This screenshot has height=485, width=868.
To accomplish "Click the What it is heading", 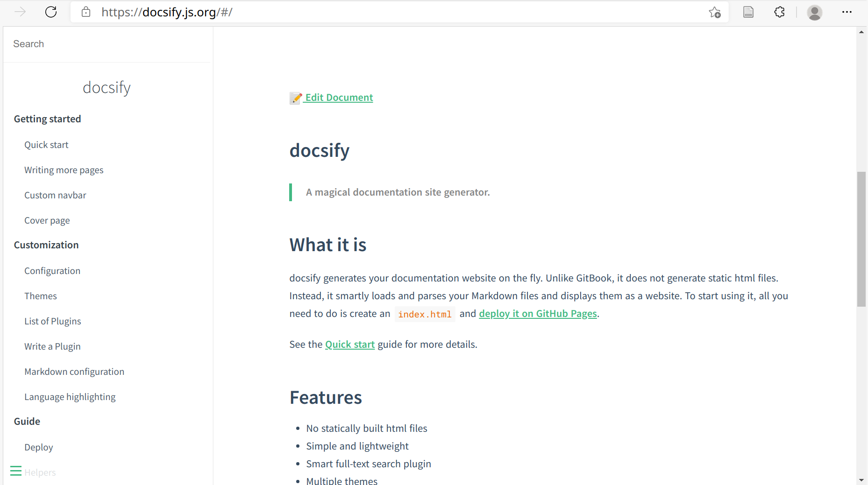I will [x=328, y=245].
